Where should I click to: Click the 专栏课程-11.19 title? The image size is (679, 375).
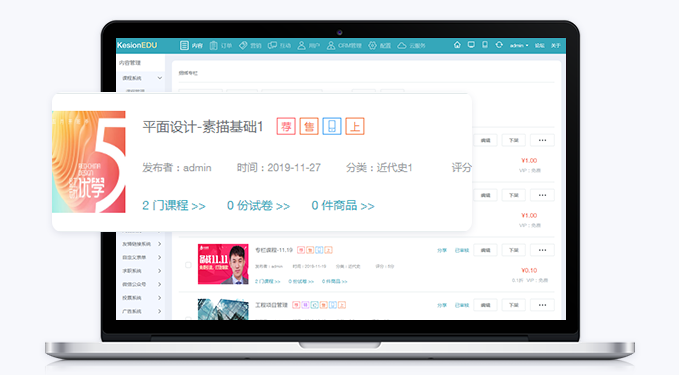click(x=274, y=250)
